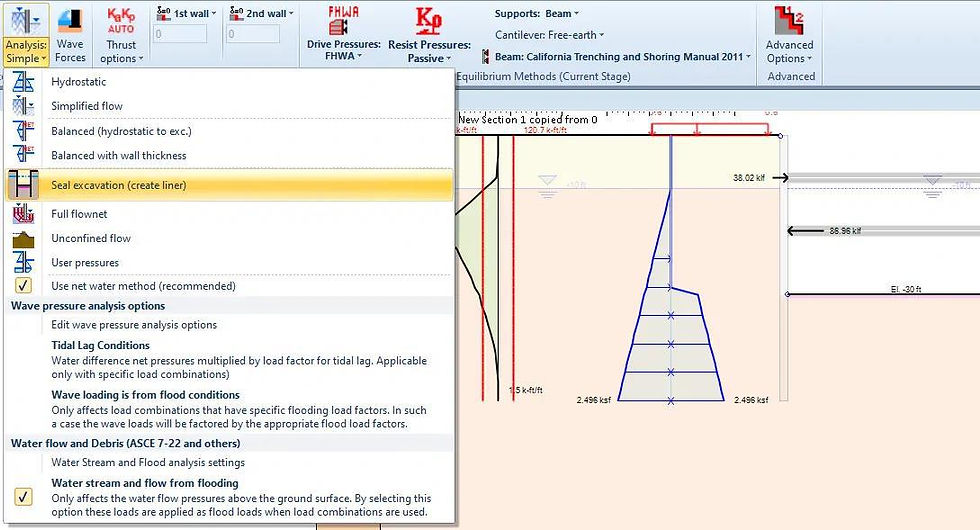Screen dimensions: 980x530
Task: Click the El. -30 ft elevation label
Action: coord(906,289)
